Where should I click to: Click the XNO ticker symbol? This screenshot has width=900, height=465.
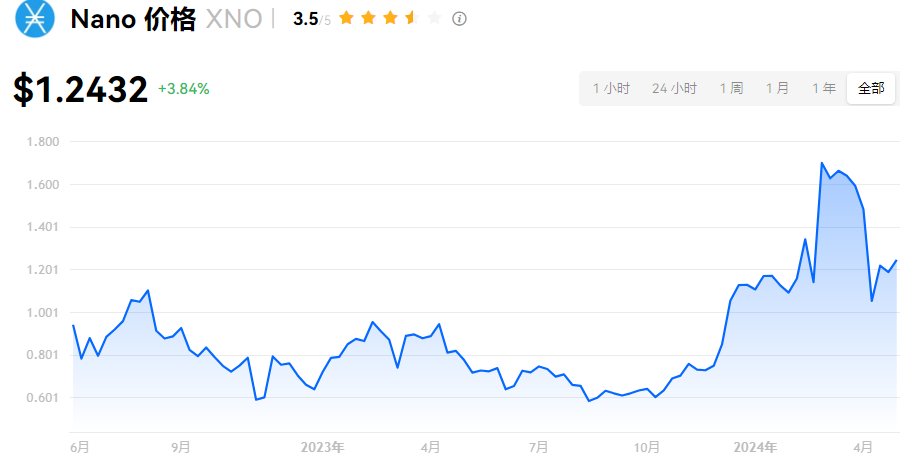pos(233,19)
